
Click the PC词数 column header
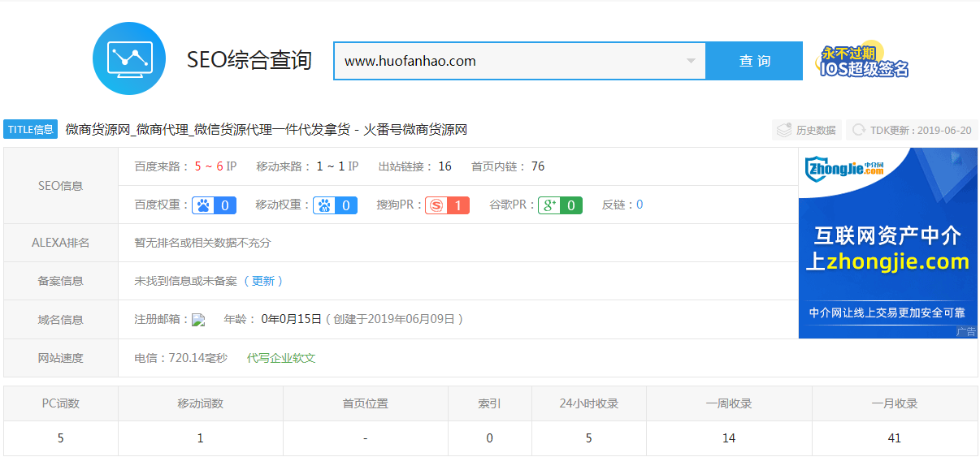click(x=61, y=403)
